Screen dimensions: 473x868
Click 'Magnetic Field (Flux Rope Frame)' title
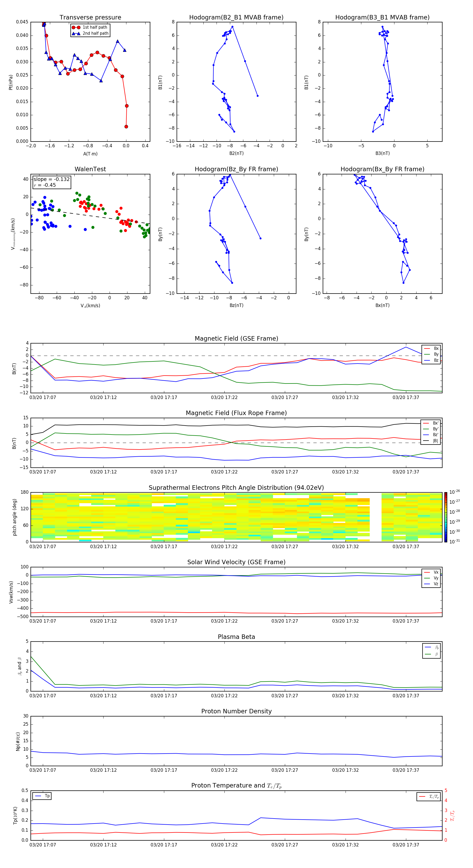236,413
